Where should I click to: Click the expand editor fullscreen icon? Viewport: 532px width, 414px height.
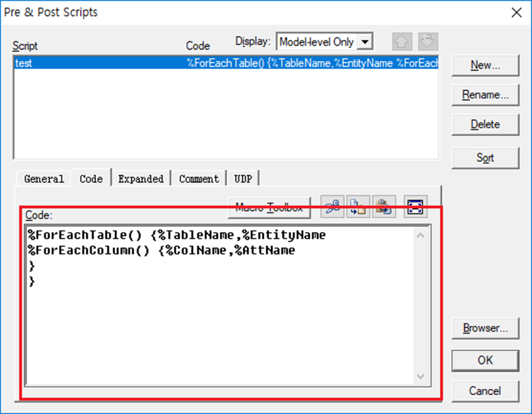[415, 206]
